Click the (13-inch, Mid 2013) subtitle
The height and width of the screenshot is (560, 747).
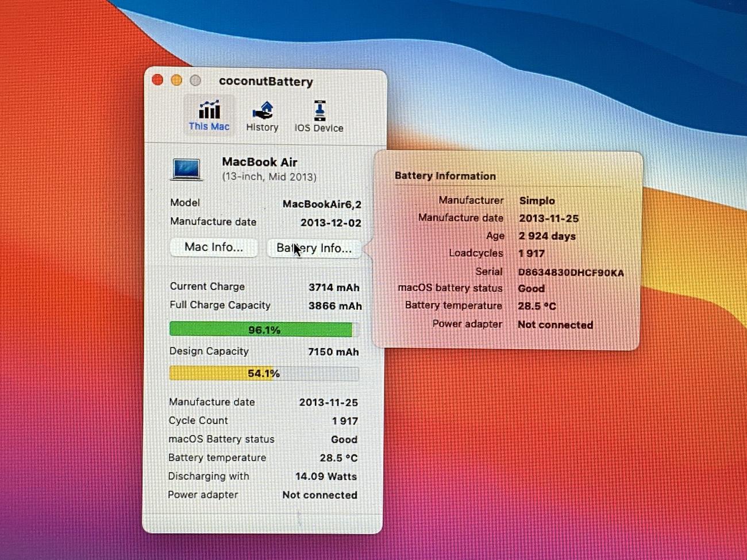(269, 177)
